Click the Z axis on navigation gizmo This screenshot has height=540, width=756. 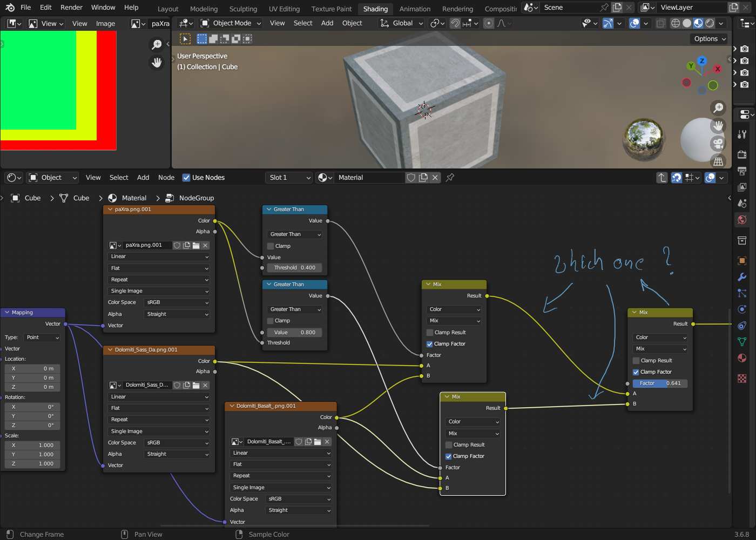click(701, 60)
